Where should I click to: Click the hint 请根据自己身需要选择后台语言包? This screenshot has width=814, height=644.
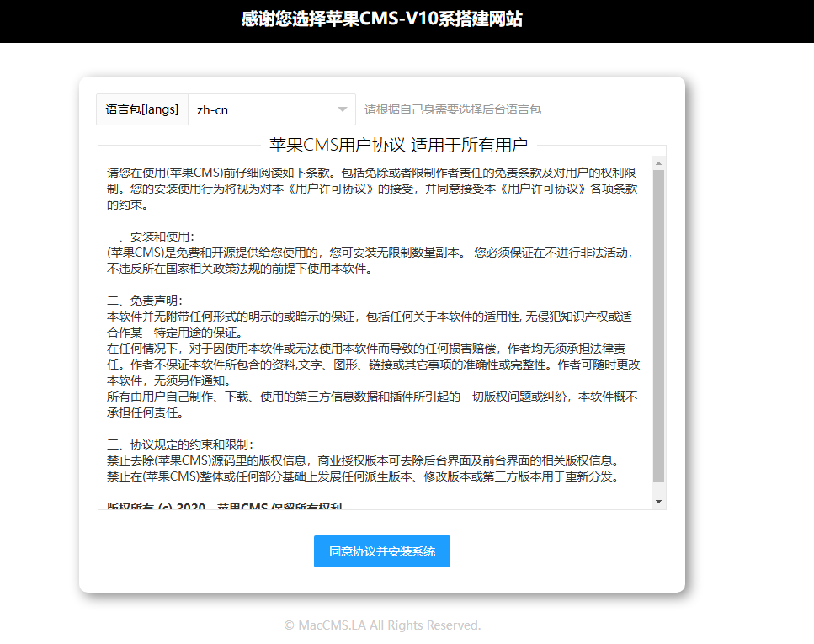453,109
